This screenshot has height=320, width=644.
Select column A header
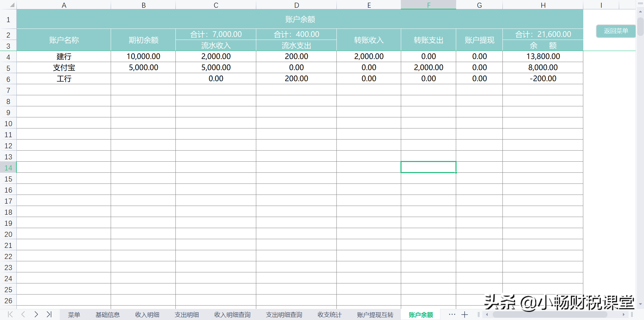64,5
